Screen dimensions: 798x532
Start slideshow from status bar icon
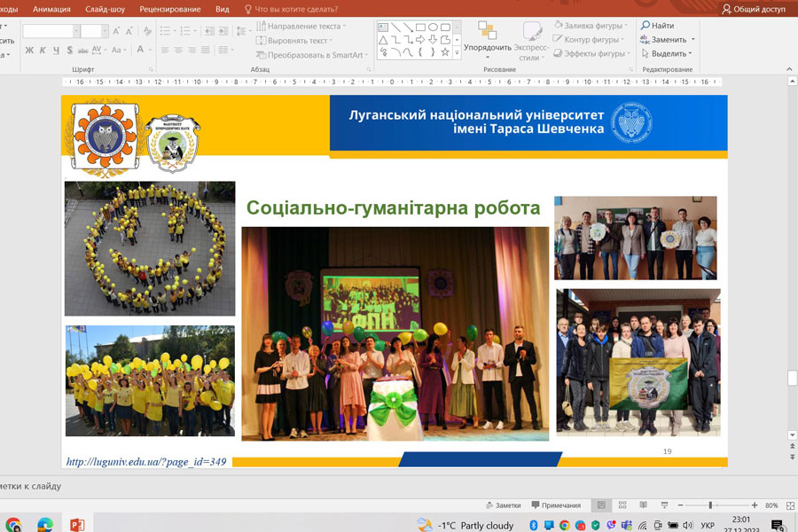point(664,505)
